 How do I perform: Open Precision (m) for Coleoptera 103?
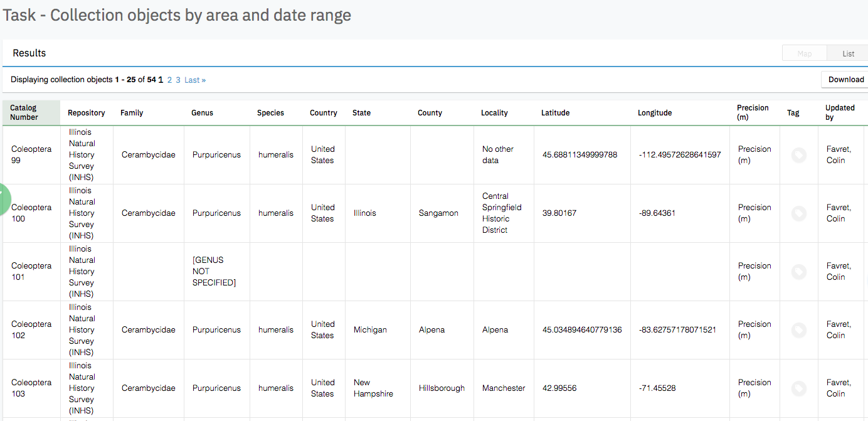pyautogui.click(x=753, y=388)
